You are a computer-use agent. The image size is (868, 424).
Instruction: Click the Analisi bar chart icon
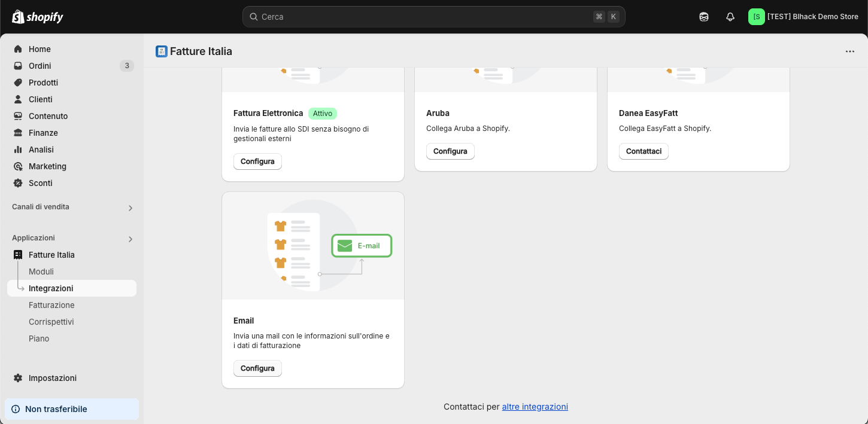pos(18,150)
